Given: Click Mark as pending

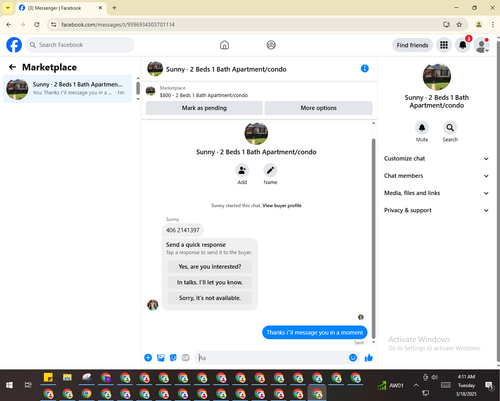Looking at the screenshot, I should [x=204, y=108].
